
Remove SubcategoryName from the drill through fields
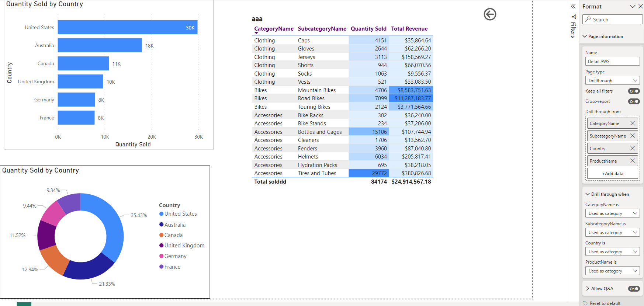[x=633, y=136]
